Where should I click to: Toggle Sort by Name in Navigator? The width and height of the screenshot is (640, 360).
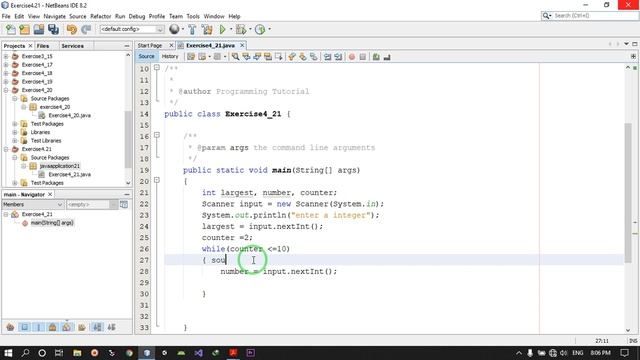(97, 327)
